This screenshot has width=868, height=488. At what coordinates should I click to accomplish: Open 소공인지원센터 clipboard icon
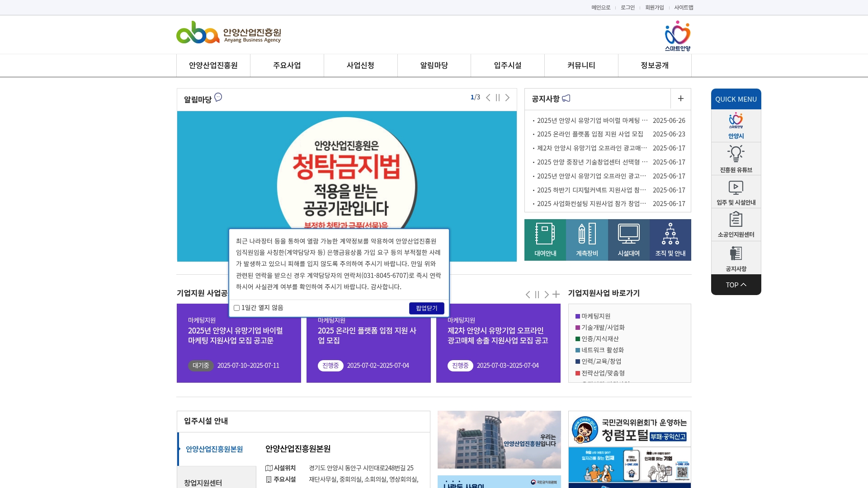pos(736,225)
